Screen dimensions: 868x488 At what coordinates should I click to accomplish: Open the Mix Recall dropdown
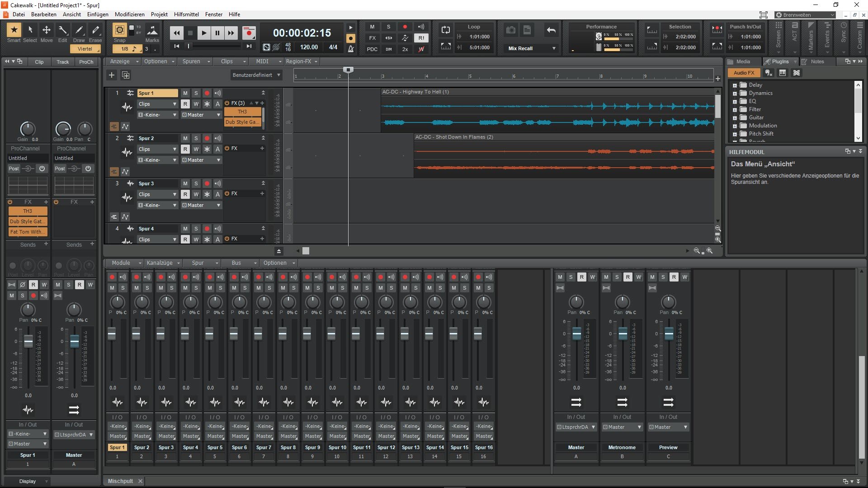click(x=531, y=48)
